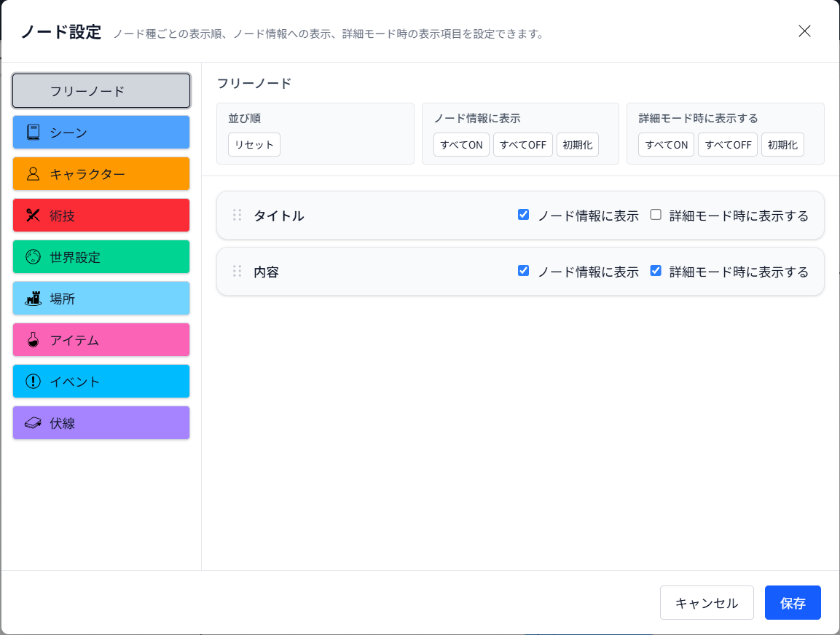Close the ノード設定 dialog
The image size is (840, 635).
(804, 31)
